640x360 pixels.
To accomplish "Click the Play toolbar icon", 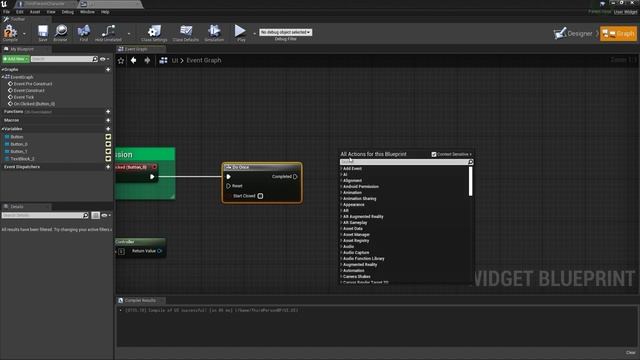I will 240,32.
